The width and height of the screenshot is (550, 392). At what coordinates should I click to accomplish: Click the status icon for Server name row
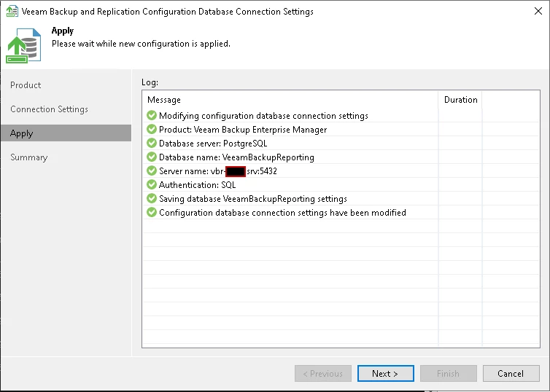(x=152, y=171)
